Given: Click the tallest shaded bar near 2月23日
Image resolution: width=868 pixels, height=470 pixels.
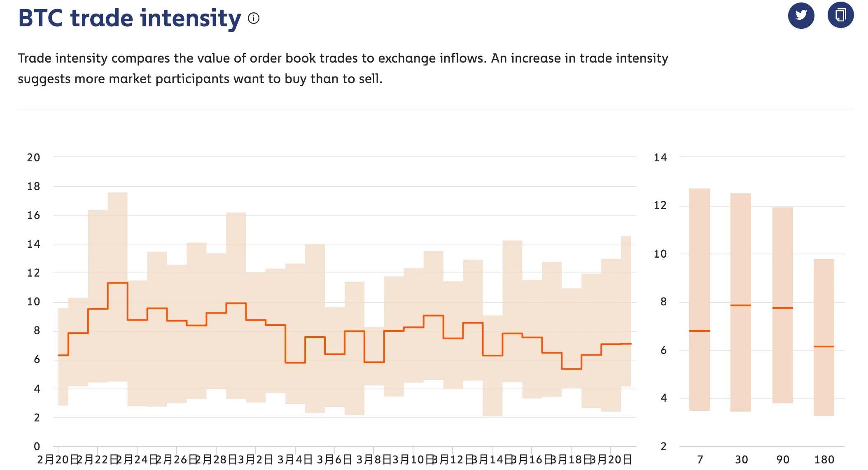Looking at the screenshot, I should [118, 287].
